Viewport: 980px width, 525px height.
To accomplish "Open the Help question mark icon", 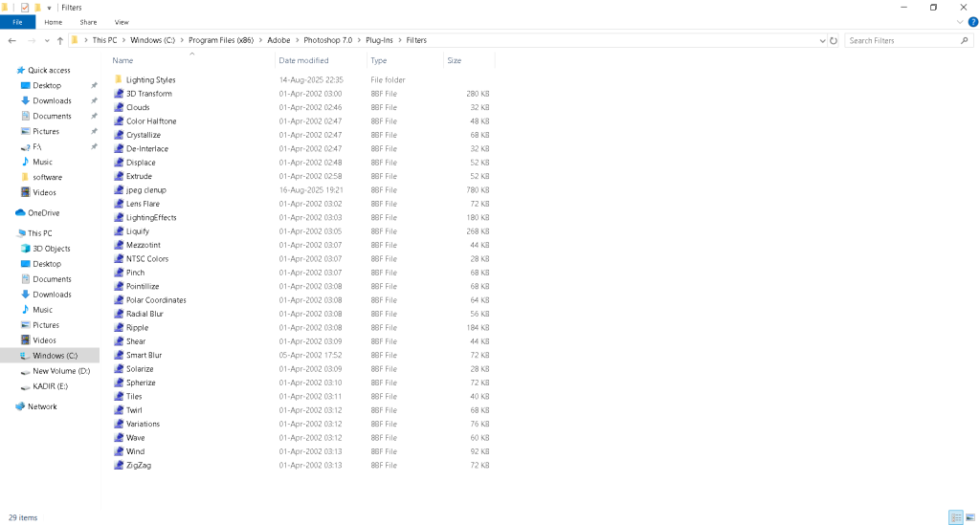I will point(972,22).
